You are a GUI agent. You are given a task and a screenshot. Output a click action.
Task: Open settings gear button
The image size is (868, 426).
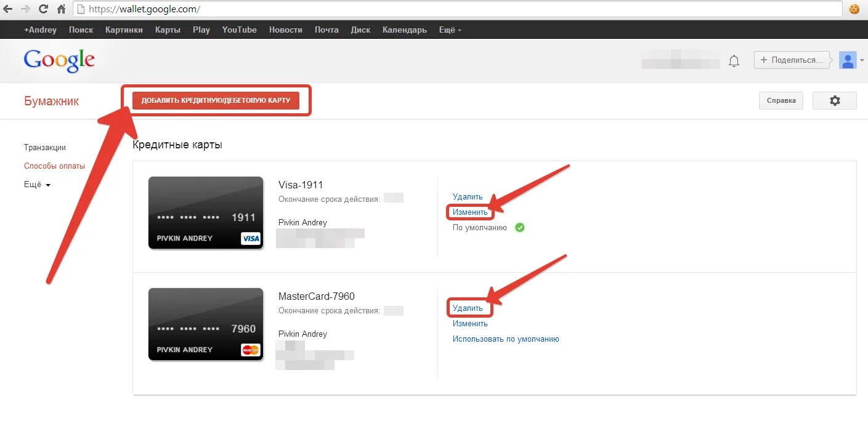pos(835,101)
